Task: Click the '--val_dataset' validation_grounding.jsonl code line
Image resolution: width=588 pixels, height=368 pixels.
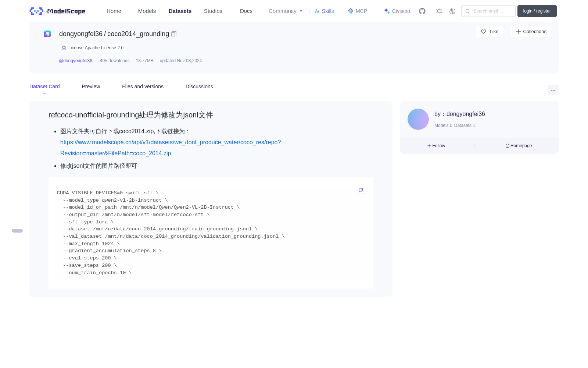Action: (x=174, y=236)
